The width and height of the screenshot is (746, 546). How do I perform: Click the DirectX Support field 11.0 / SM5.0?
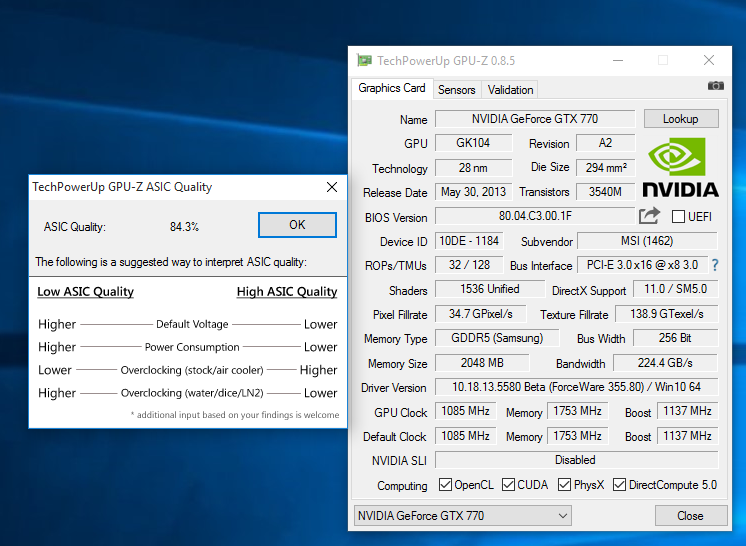pos(676,289)
